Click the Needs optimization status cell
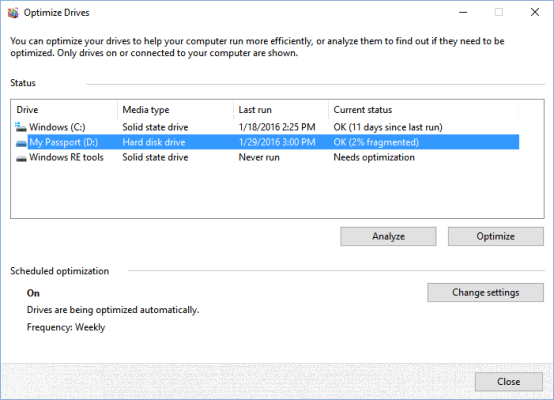The height and width of the screenshot is (400, 554). [x=374, y=158]
